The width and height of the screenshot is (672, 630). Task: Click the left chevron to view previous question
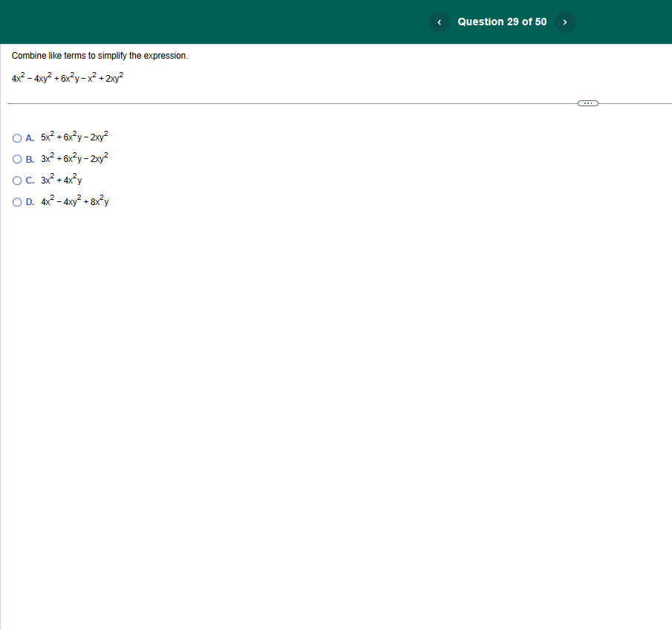[439, 22]
